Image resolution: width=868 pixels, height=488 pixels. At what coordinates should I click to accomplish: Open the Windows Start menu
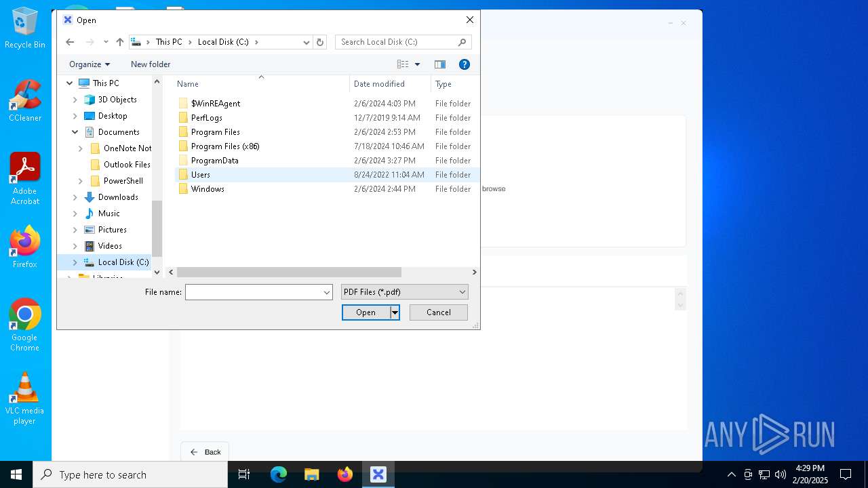(16, 474)
